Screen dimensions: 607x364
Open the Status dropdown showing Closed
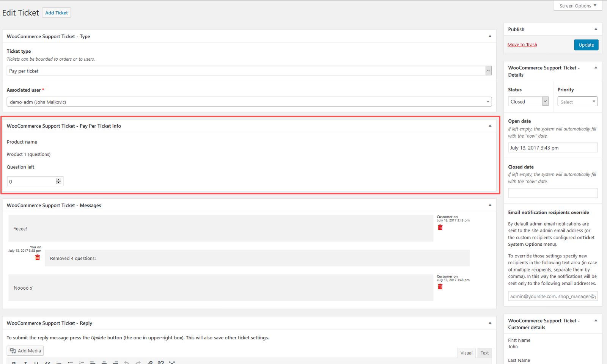tap(528, 102)
